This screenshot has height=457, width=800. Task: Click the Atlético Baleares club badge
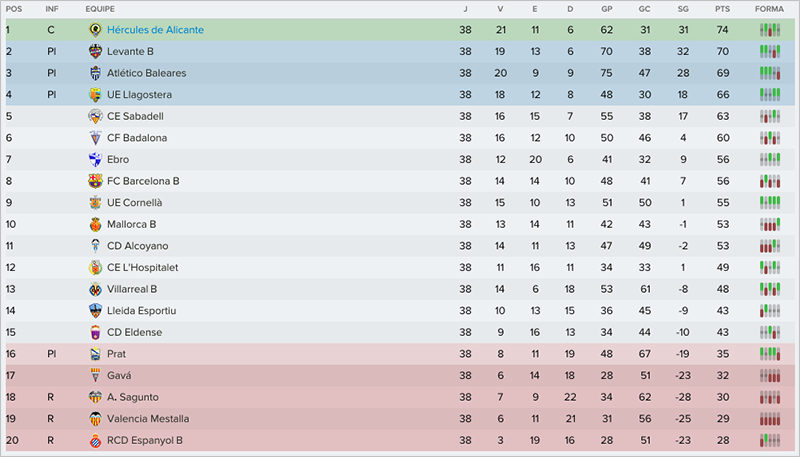pyautogui.click(x=96, y=73)
